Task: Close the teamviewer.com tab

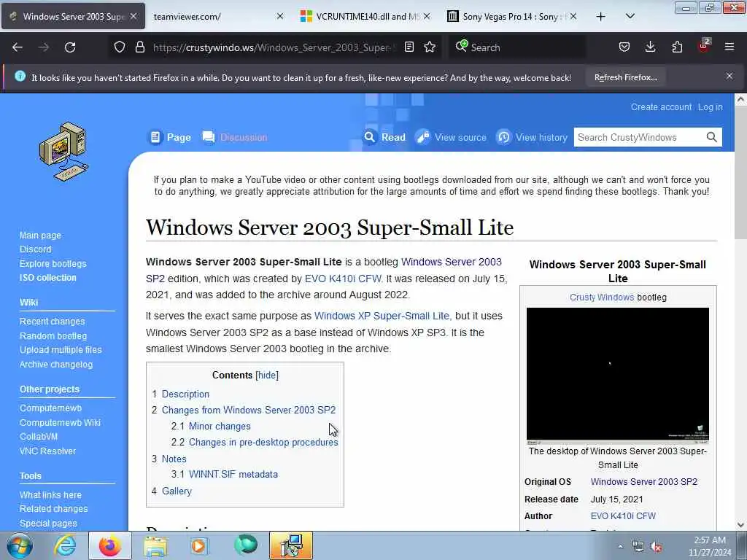Action: pos(280,16)
